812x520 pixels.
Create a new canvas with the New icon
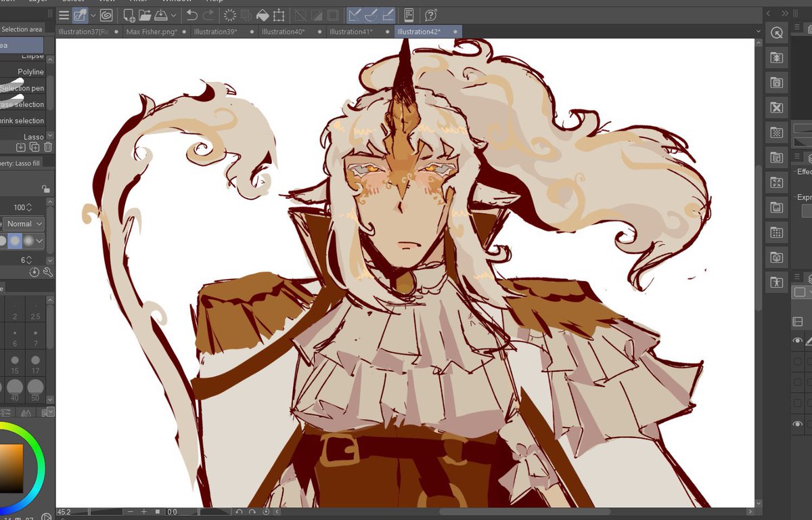point(129,15)
